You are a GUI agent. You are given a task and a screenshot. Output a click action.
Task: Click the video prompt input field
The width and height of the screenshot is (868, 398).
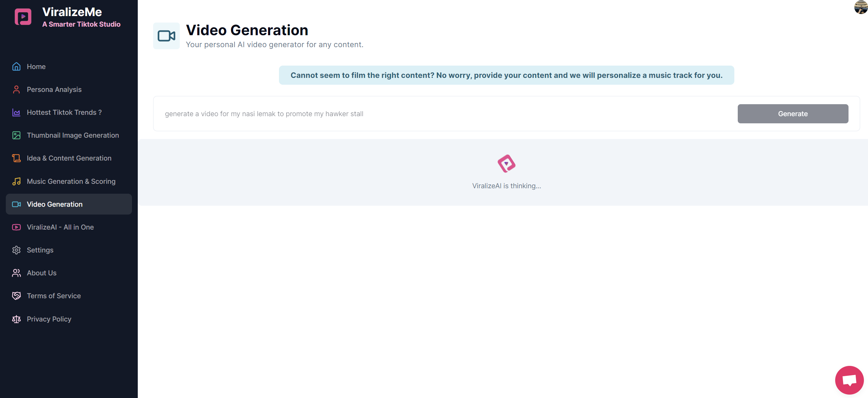point(444,114)
